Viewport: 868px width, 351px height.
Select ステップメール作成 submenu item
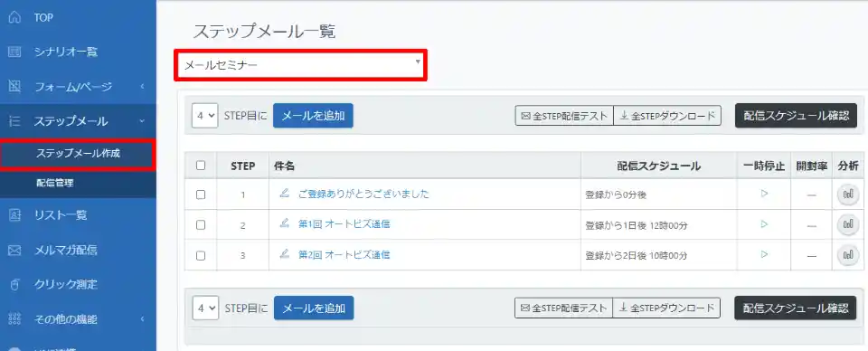78,154
